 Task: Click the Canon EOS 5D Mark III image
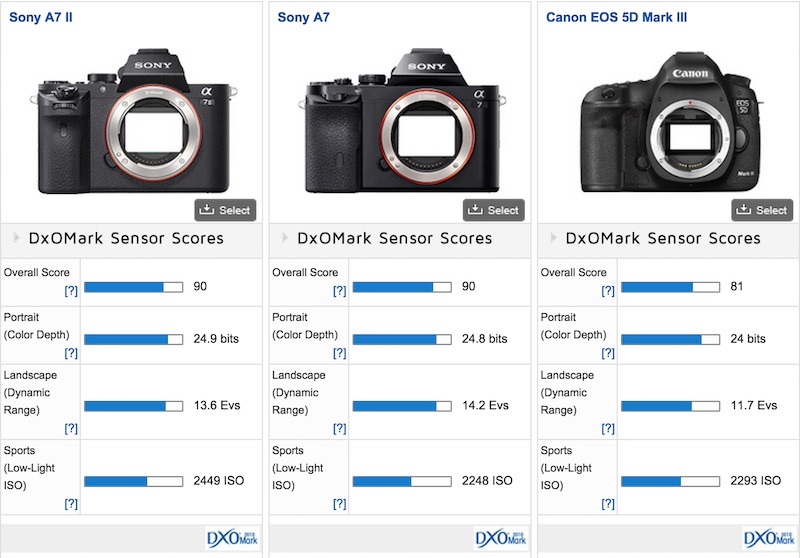[670, 122]
